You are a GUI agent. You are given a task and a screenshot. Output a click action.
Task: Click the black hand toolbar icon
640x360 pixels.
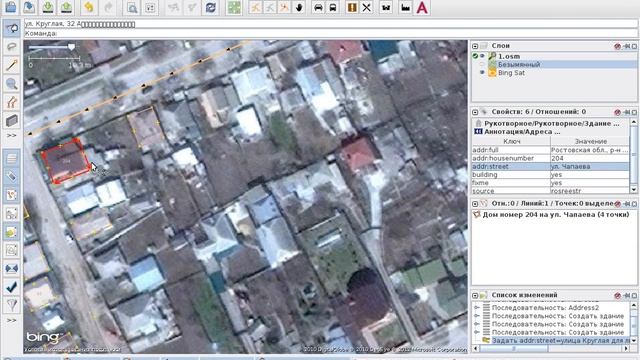point(299,7)
